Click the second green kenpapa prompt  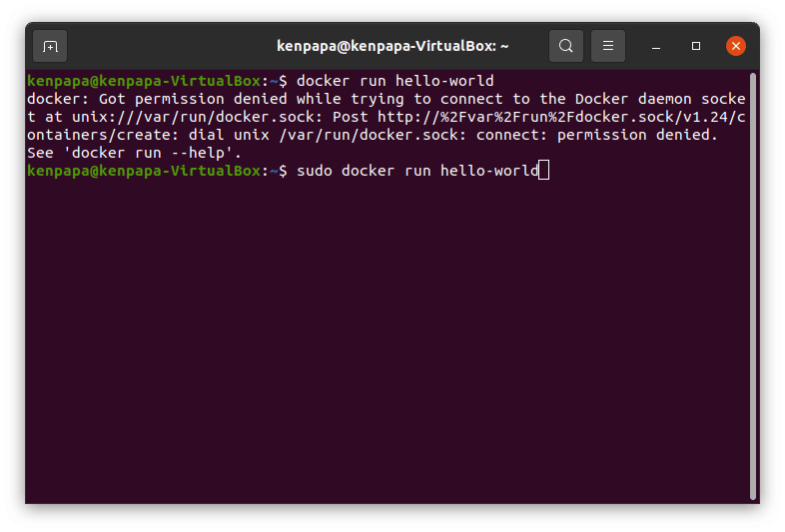tap(144, 171)
